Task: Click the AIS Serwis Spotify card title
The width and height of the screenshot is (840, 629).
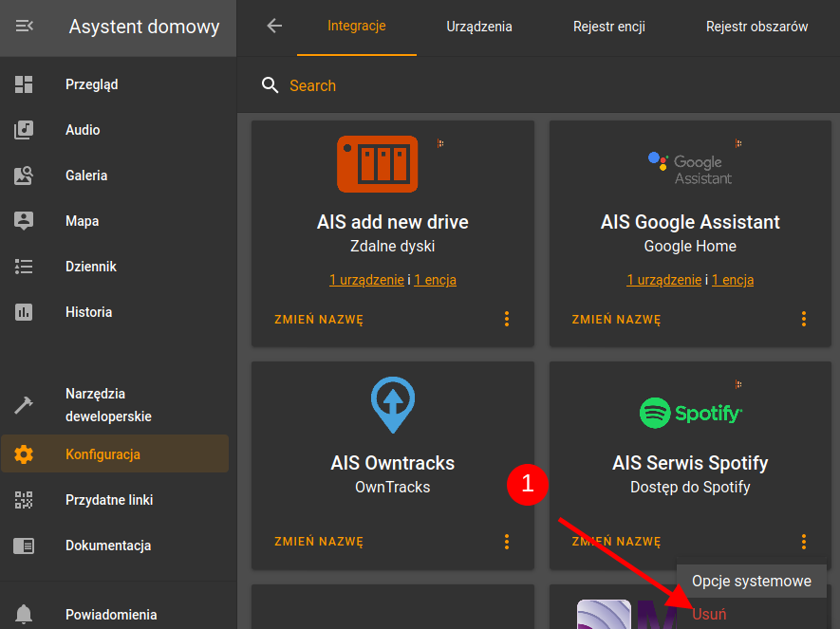Action: click(690, 463)
